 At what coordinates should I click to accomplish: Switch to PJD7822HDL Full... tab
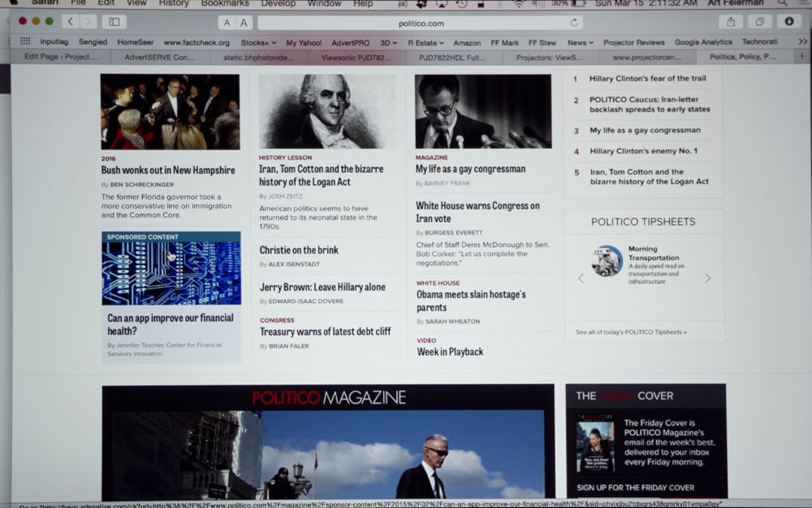[x=452, y=57]
